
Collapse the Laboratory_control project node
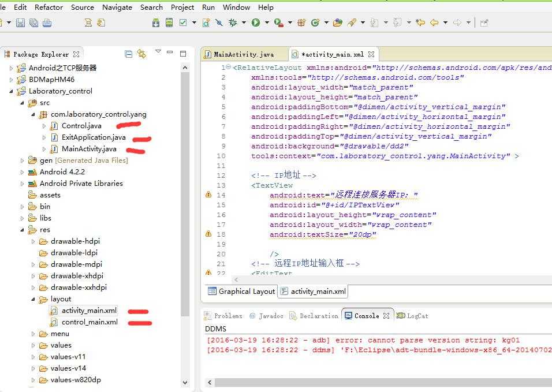(12, 91)
